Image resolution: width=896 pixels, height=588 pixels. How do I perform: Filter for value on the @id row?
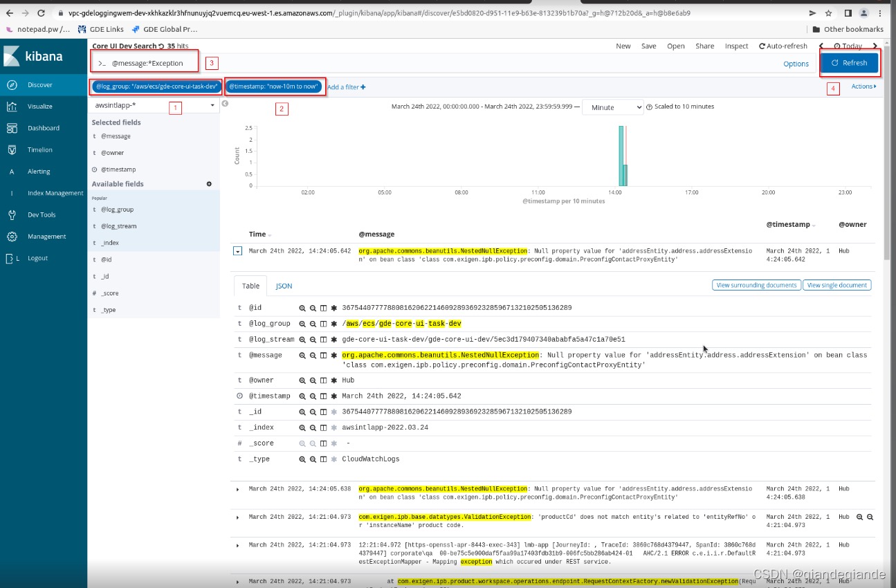(x=302, y=308)
